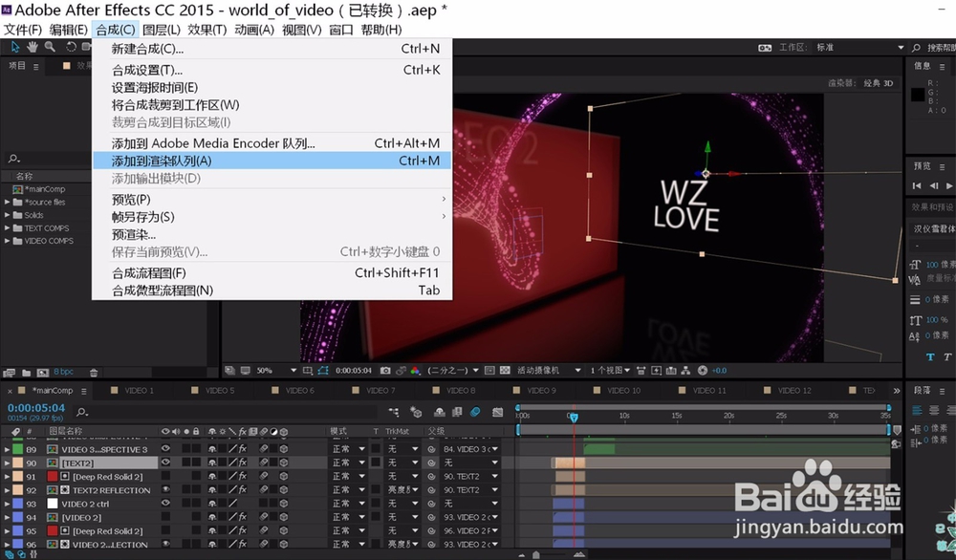
Task: Click the center align paragraph icon
Action: tap(933, 411)
